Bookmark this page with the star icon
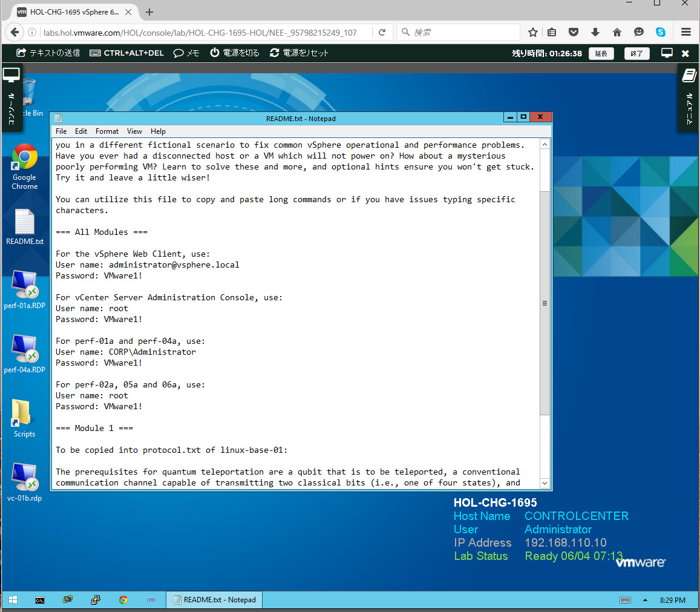 [x=532, y=32]
